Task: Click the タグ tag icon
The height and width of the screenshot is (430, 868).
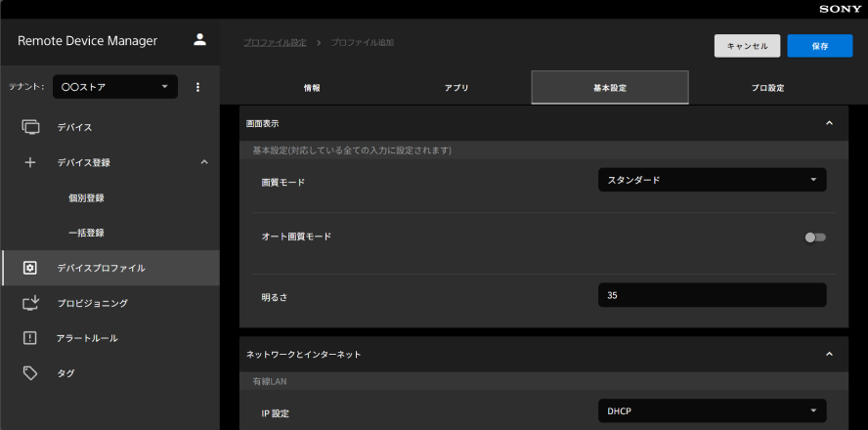Action: [30, 373]
